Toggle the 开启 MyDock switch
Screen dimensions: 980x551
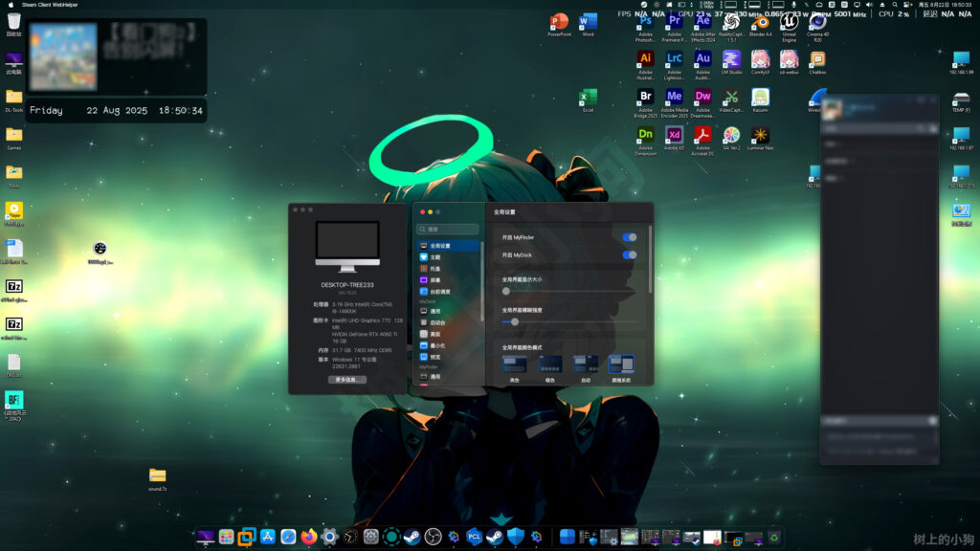[x=630, y=254]
